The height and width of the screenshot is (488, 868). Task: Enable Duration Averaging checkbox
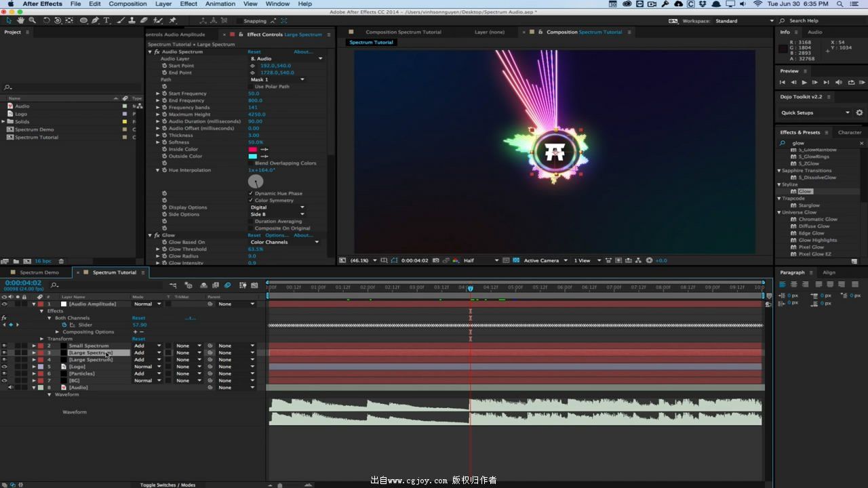click(251, 221)
